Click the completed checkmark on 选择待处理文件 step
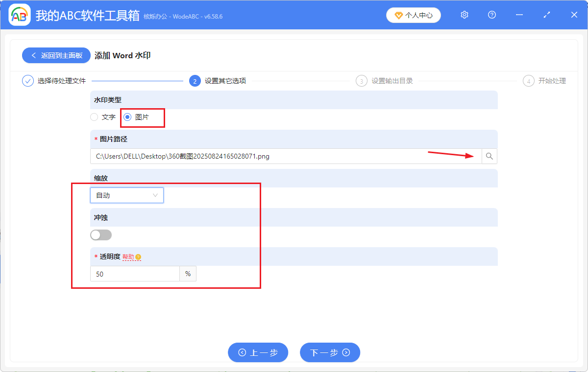588x372 pixels. (x=27, y=80)
